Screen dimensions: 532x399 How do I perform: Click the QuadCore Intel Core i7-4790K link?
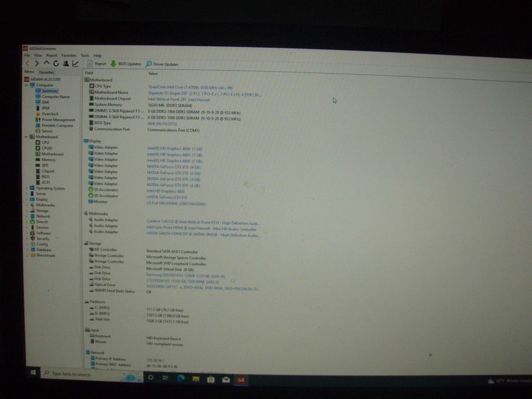pyautogui.click(x=190, y=87)
